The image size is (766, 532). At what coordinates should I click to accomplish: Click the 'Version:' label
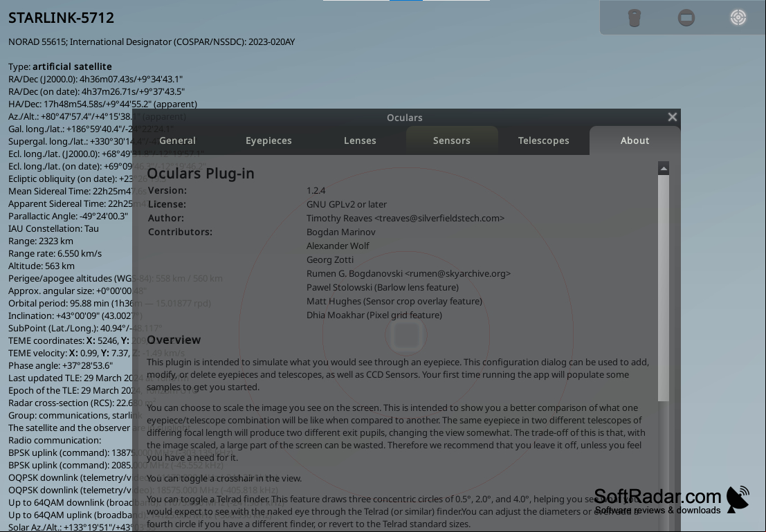pyautogui.click(x=167, y=190)
